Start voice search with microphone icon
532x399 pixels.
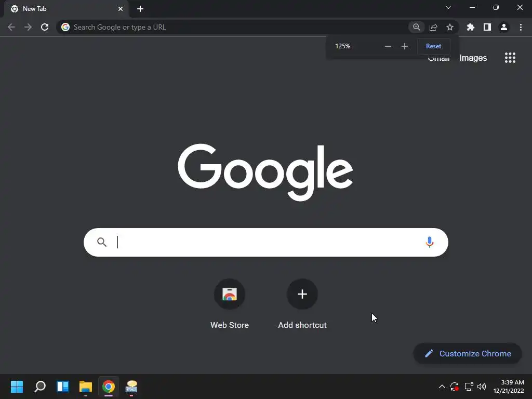click(430, 242)
